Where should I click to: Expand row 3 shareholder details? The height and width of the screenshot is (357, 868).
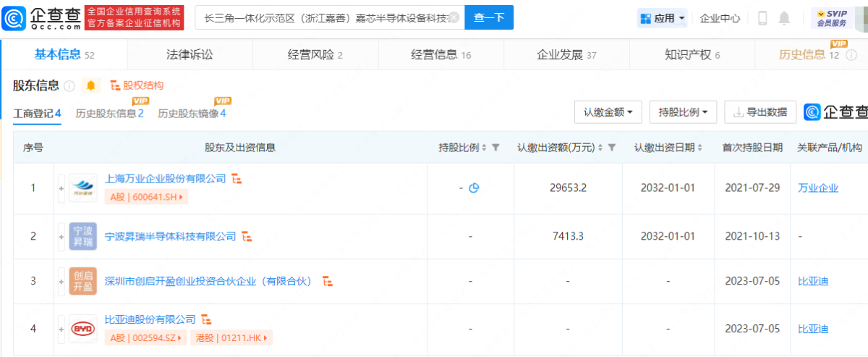(x=61, y=281)
